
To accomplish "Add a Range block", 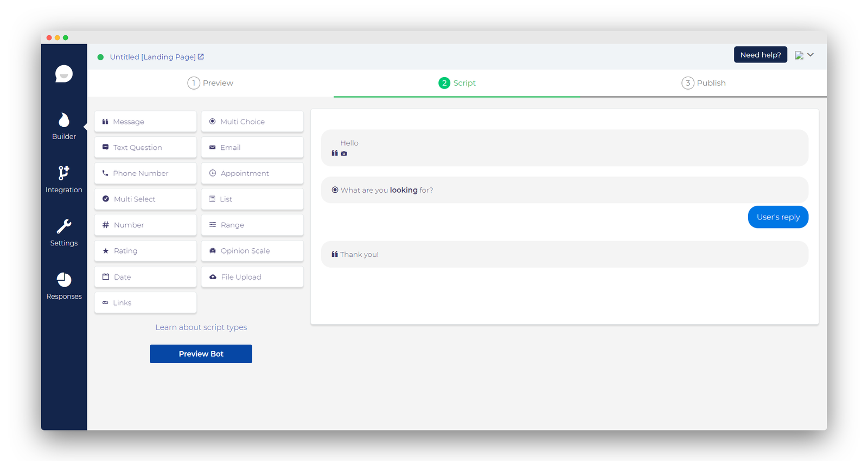I will point(252,225).
